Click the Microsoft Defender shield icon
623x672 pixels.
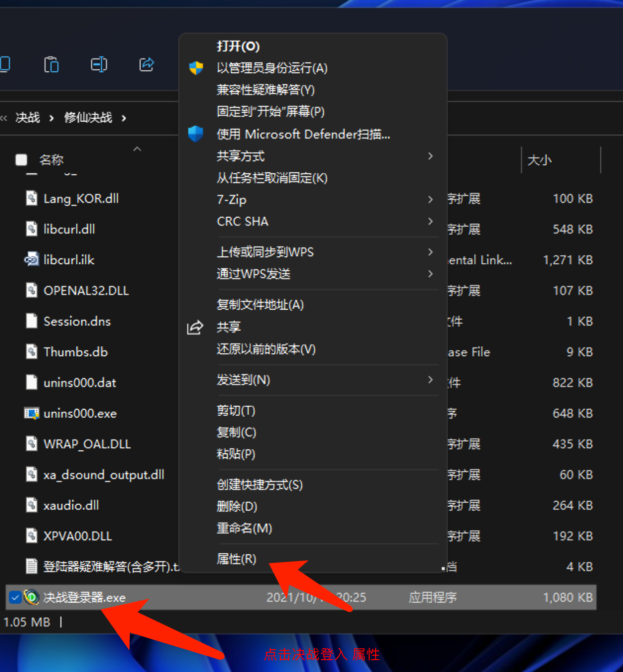coord(196,134)
